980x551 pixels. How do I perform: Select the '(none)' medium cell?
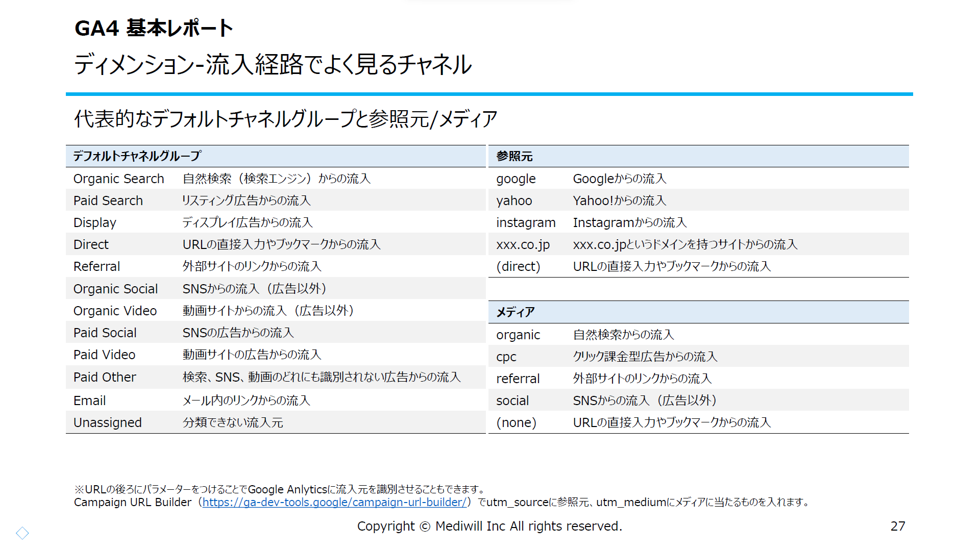click(x=516, y=422)
